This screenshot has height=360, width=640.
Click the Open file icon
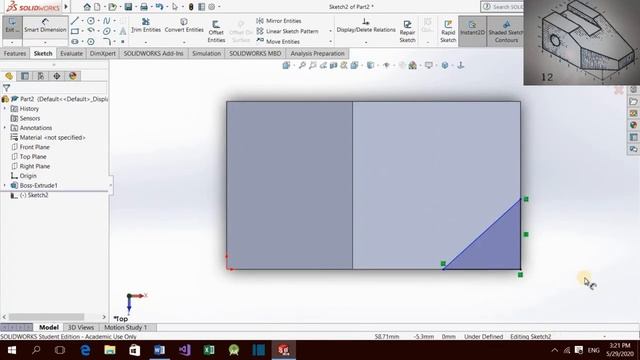point(112,7)
